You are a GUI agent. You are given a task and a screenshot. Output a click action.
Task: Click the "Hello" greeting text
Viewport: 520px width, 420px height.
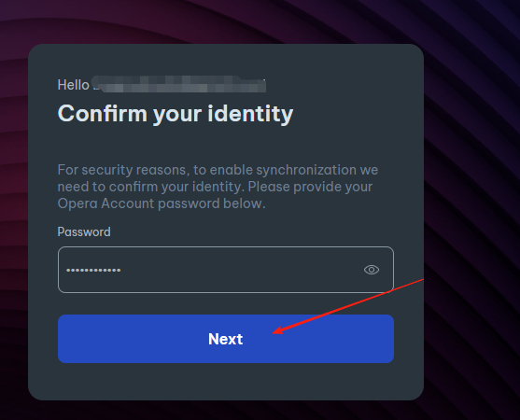coord(74,85)
